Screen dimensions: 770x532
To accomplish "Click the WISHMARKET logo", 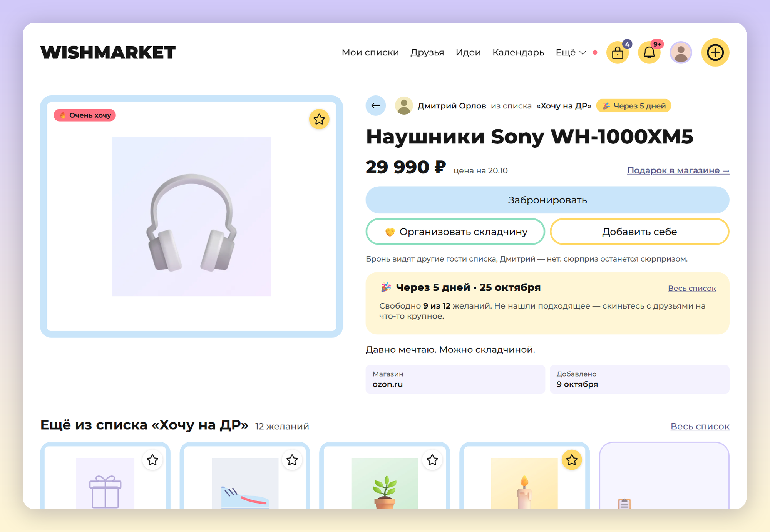I will [108, 52].
